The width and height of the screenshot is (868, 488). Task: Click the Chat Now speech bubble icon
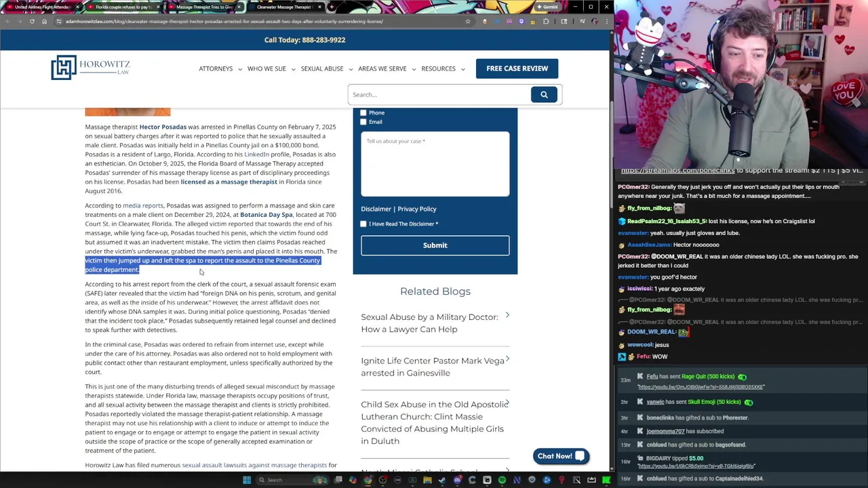580,456
